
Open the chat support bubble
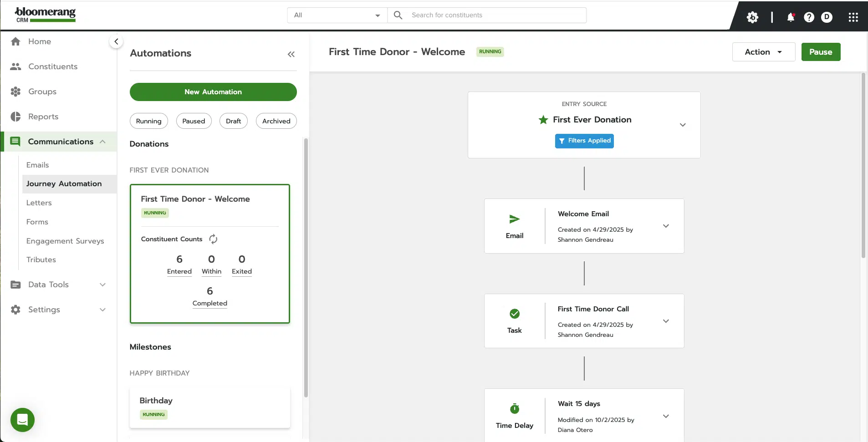[x=22, y=419]
